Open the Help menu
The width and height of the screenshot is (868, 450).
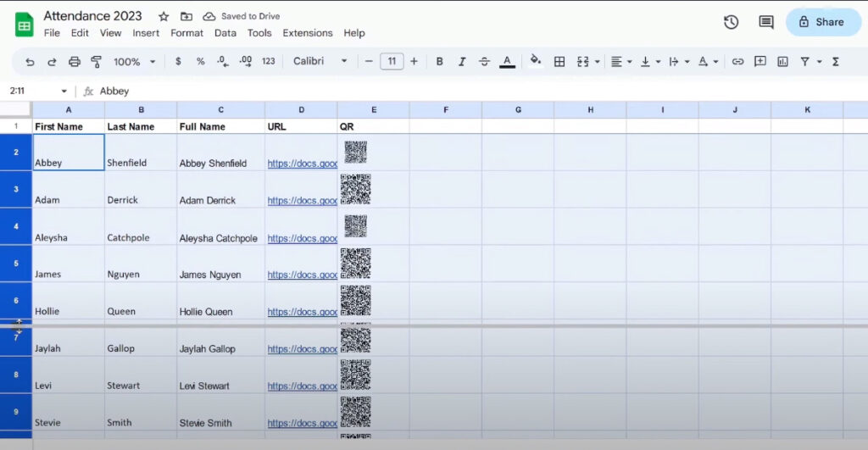tap(354, 33)
